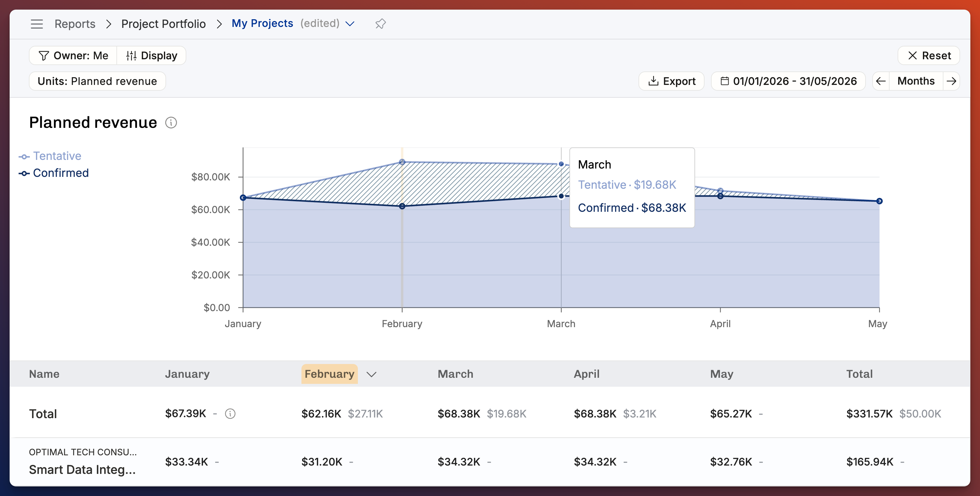
Task: Click the info icon beside January total
Action: [x=230, y=414]
